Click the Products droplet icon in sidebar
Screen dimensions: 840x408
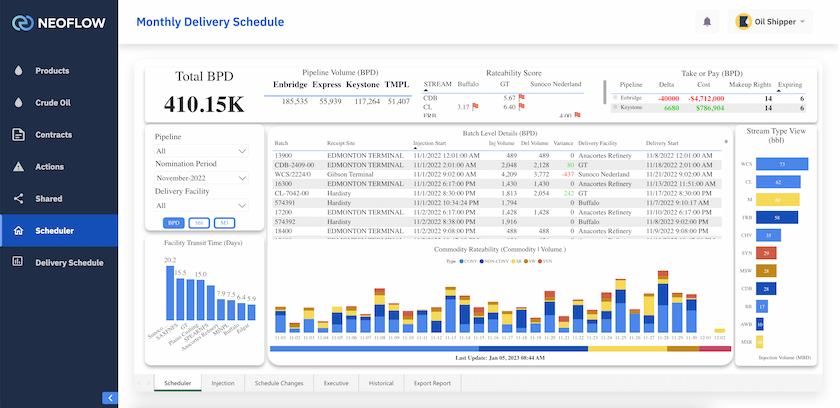point(19,71)
